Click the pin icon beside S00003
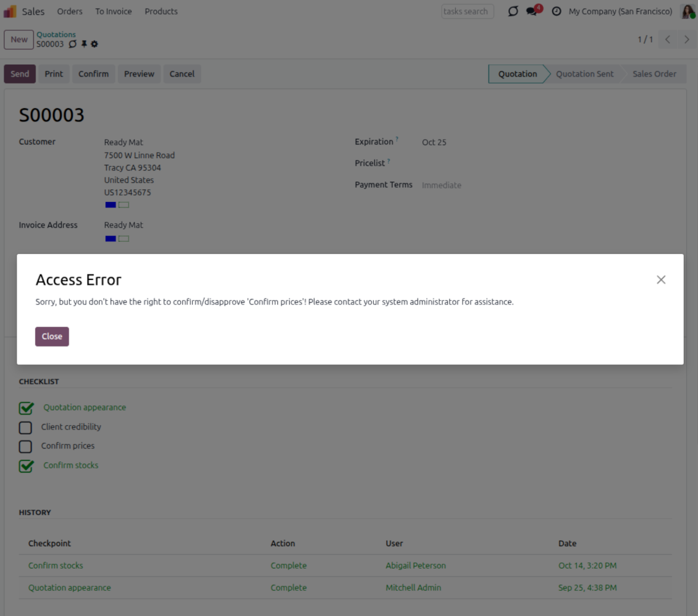This screenshot has width=698, height=616. 84,44
